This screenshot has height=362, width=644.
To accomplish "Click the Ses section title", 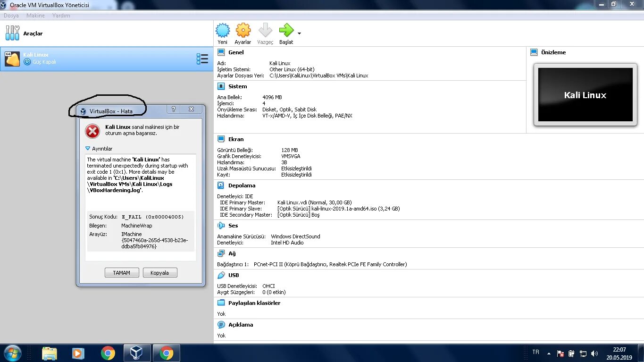I will (233, 226).
